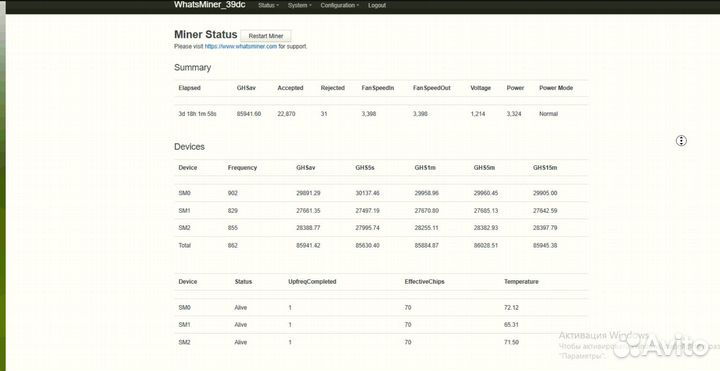Click the Power Mode value Normal

548,114
